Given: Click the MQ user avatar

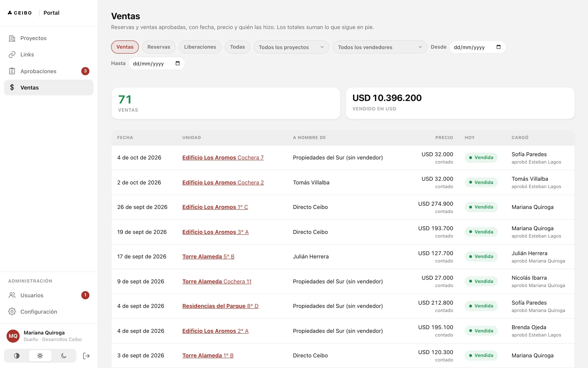Looking at the screenshot, I should [13, 336].
